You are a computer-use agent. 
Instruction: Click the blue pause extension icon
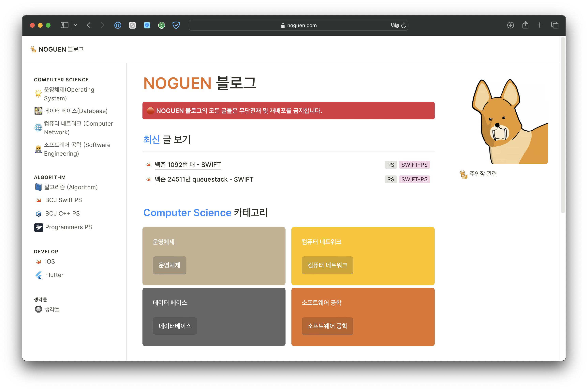(x=118, y=25)
